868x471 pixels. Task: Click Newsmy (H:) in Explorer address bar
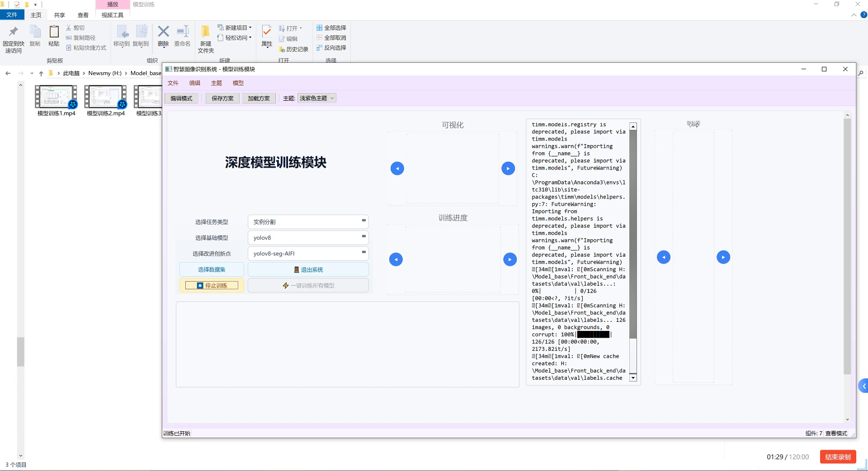point(105,73)
